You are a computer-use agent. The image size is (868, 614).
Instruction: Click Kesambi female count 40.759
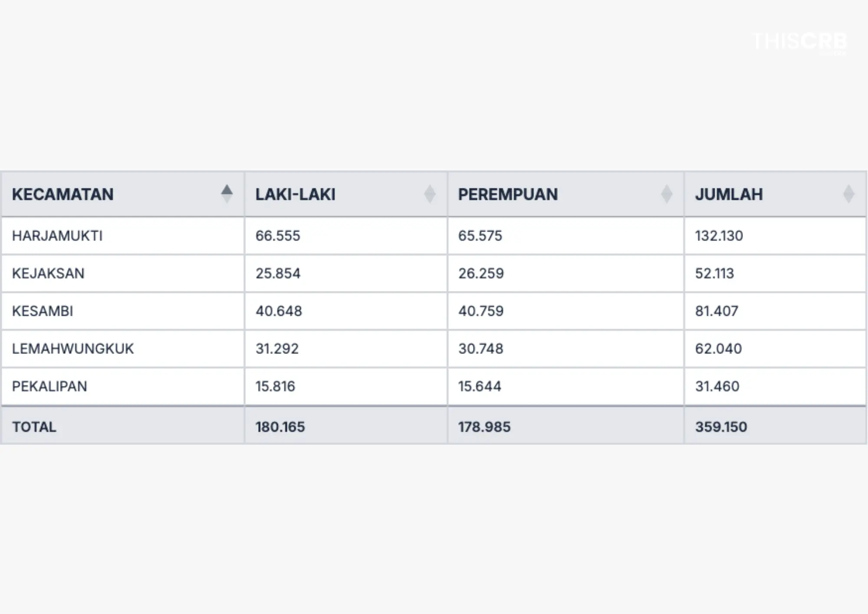(x=481, y=311)
